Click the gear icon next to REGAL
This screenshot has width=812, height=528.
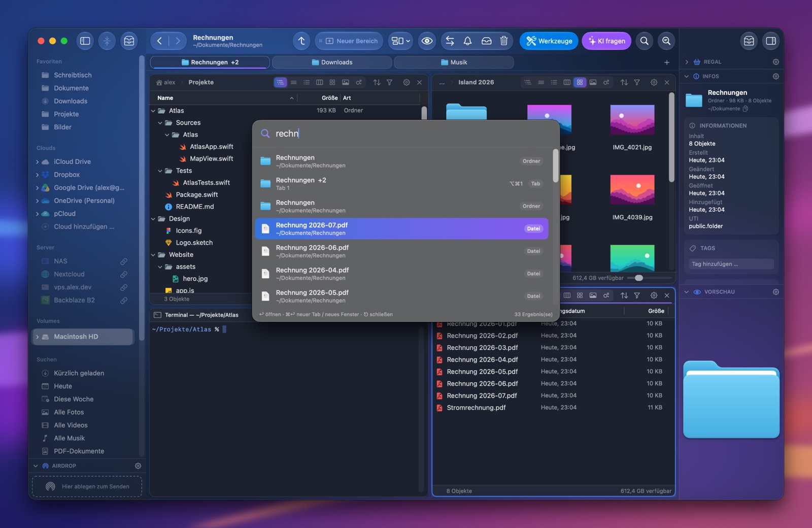pos(776,62)
